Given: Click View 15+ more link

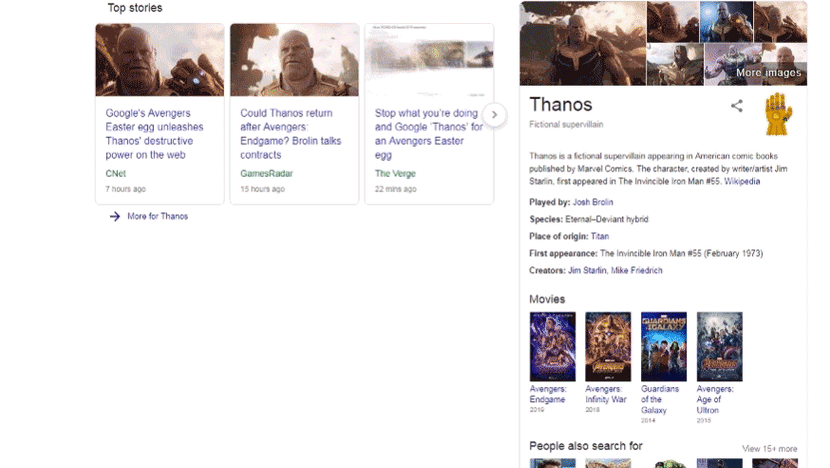Looking at the screenshot, I should (x=770, y=448).
